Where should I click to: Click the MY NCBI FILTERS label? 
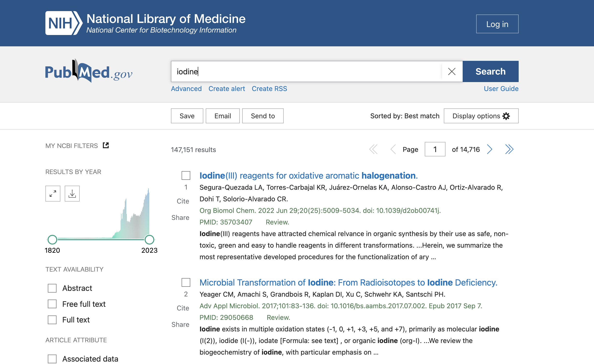72,146
